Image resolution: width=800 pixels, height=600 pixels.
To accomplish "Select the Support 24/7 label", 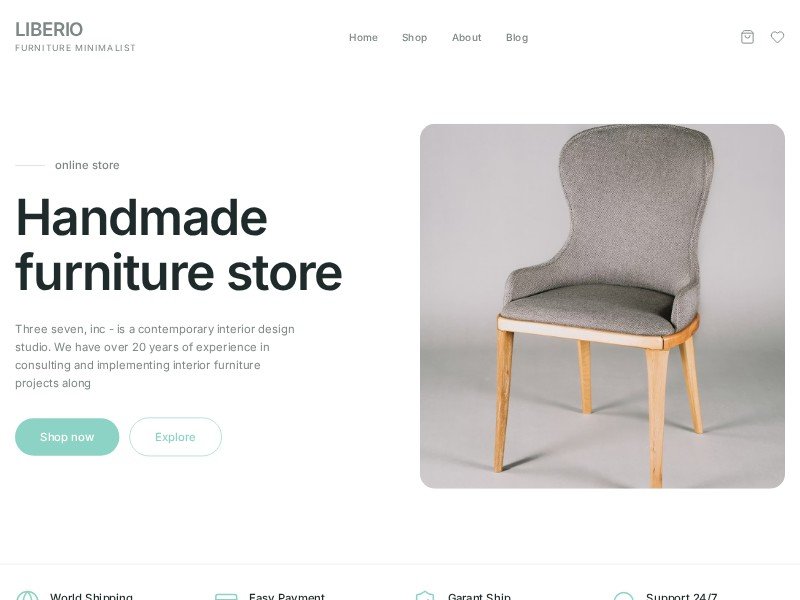I will (682, 596).
